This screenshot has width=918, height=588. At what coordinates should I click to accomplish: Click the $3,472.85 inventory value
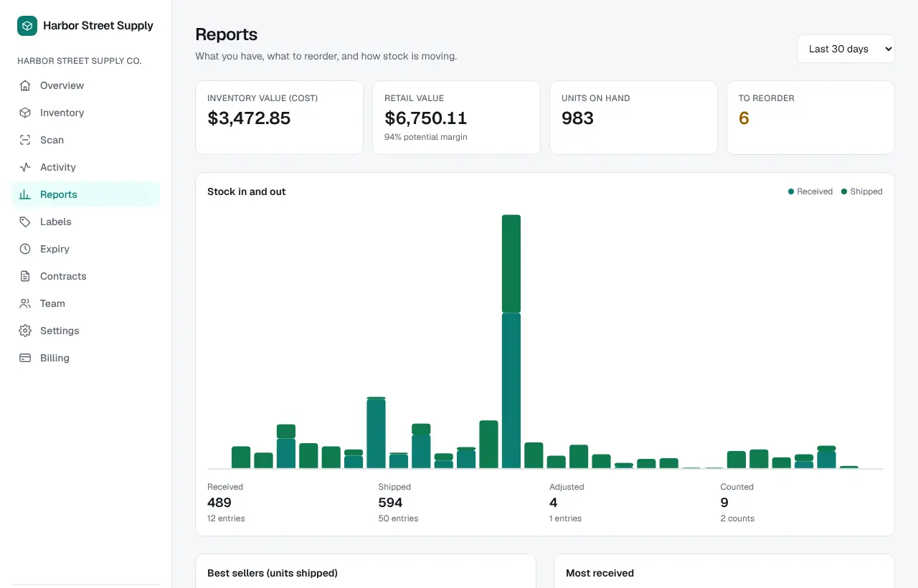coord(249,118)
